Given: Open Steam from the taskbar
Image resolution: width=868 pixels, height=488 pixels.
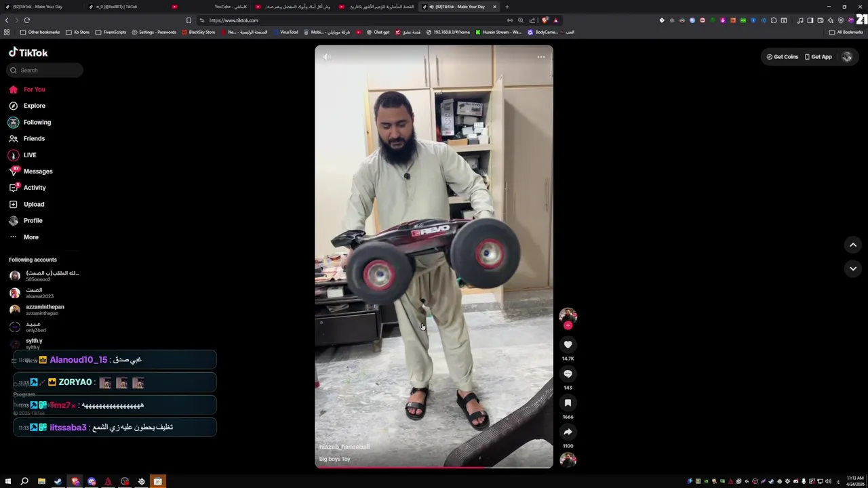Looking at the screenshot, I should tap(58, 481).
